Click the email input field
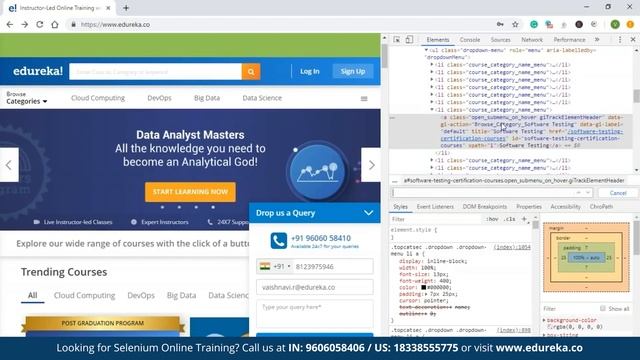The height and width of the screenshot is (360, 640). tap(315, 287)
